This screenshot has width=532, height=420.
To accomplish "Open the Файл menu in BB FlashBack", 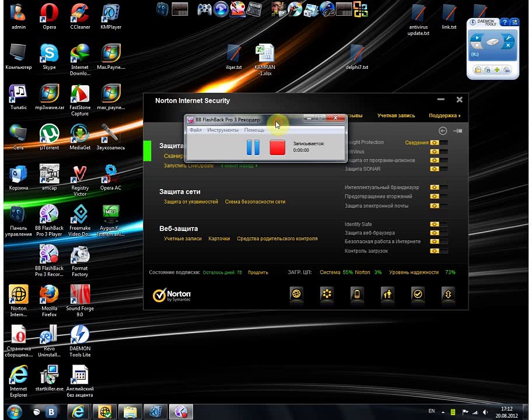I will click(195, 130).
